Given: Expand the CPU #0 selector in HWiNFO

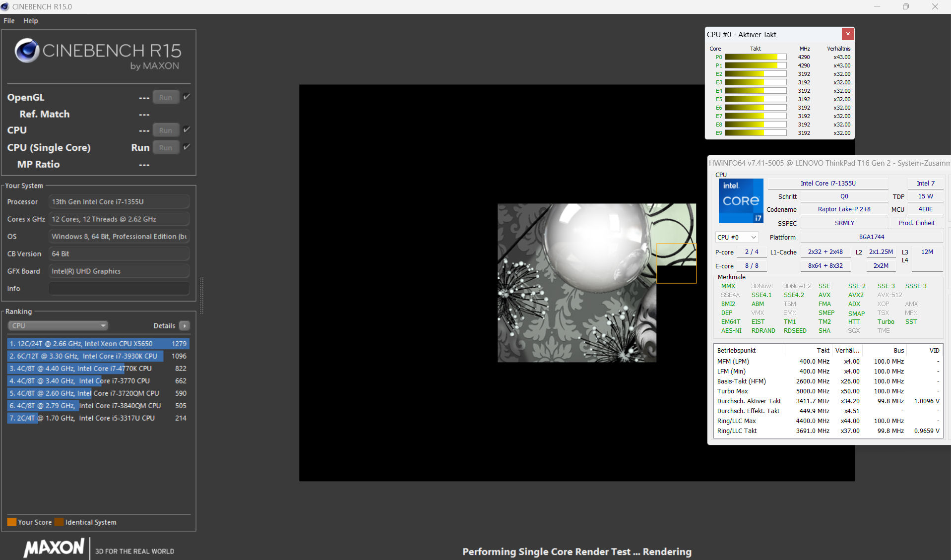Looking at the screenshot, I should tap(737, 237).
